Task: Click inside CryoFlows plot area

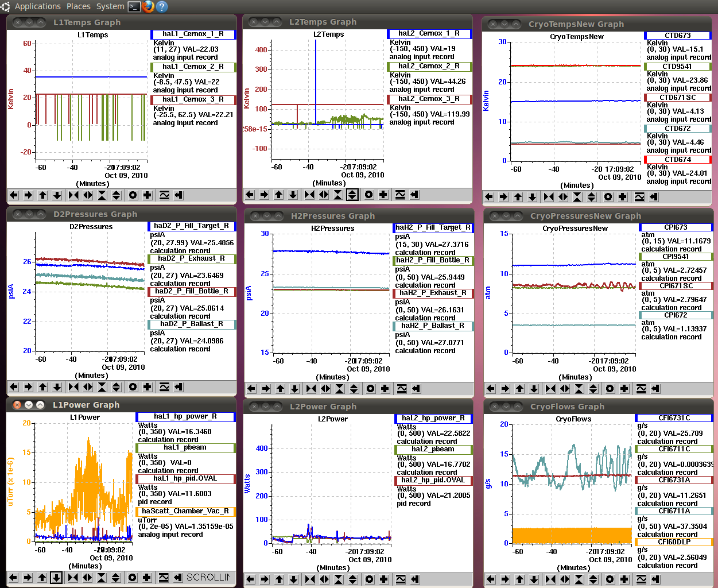Action: click(x=572, y=483)
